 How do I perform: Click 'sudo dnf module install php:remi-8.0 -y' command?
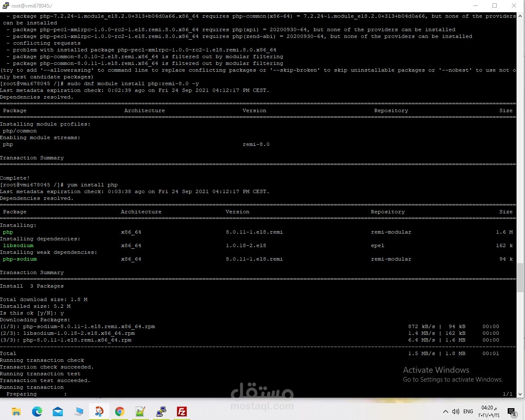click(x=133, y=83)
